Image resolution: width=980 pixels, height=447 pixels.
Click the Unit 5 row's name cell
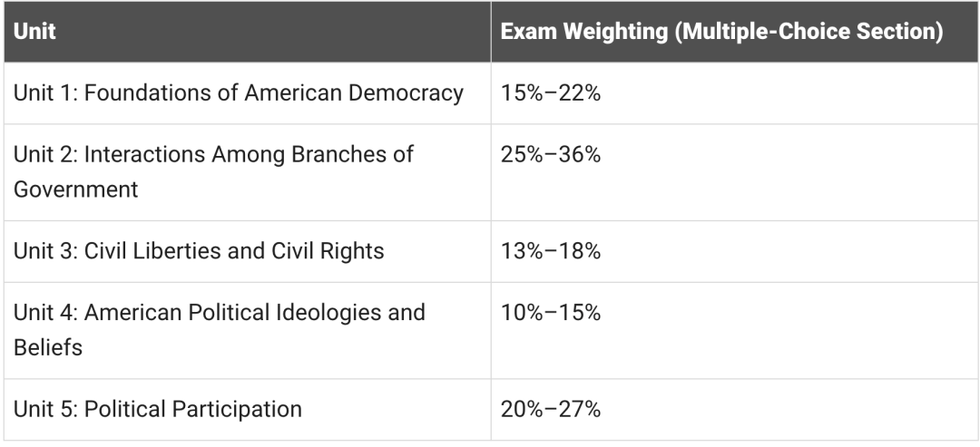157,409
